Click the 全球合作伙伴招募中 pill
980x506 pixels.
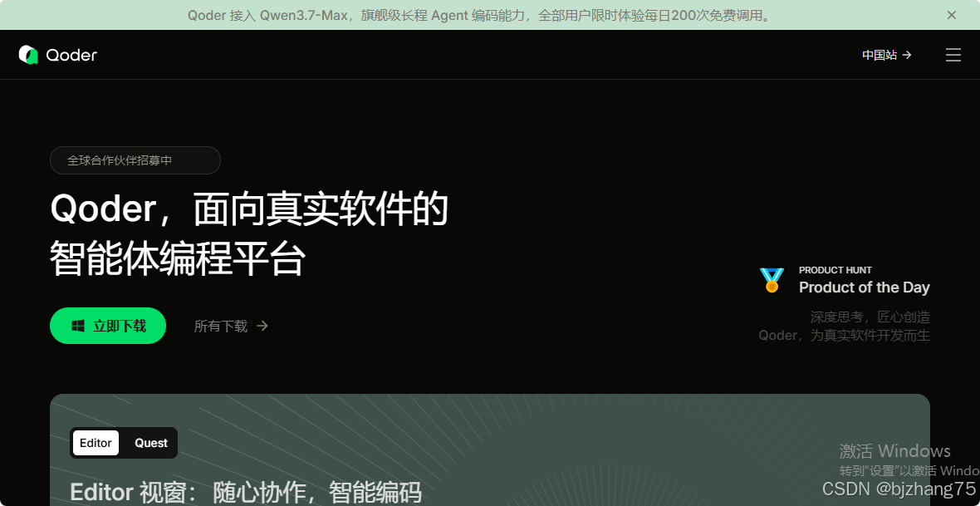click(x=135, y=160)
